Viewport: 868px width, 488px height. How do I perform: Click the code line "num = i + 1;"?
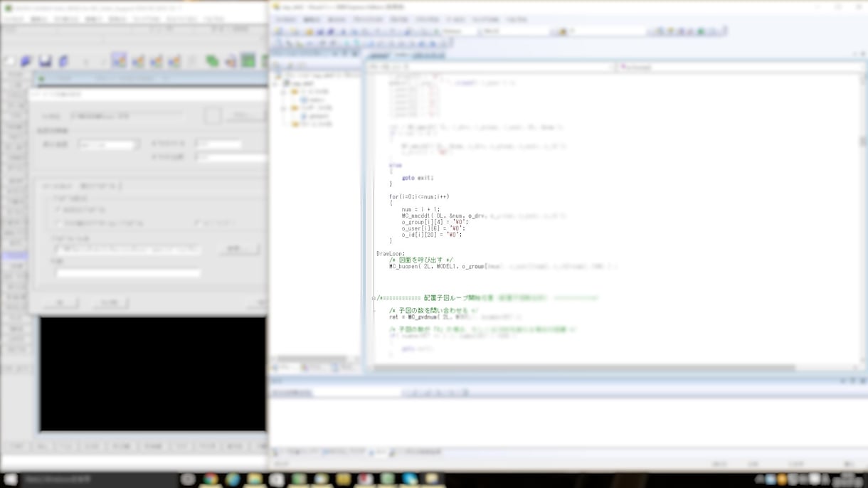click(x=420, y=209)
